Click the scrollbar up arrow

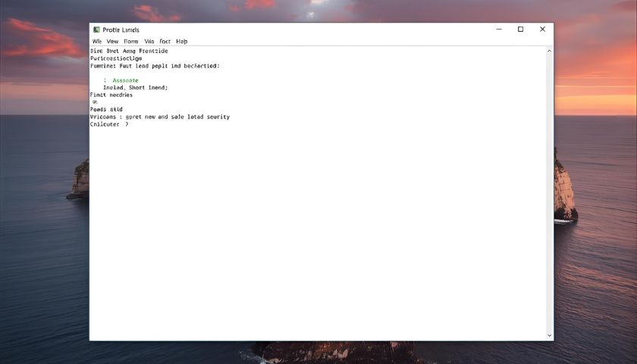pyautogui.click(x=549, y=52)
